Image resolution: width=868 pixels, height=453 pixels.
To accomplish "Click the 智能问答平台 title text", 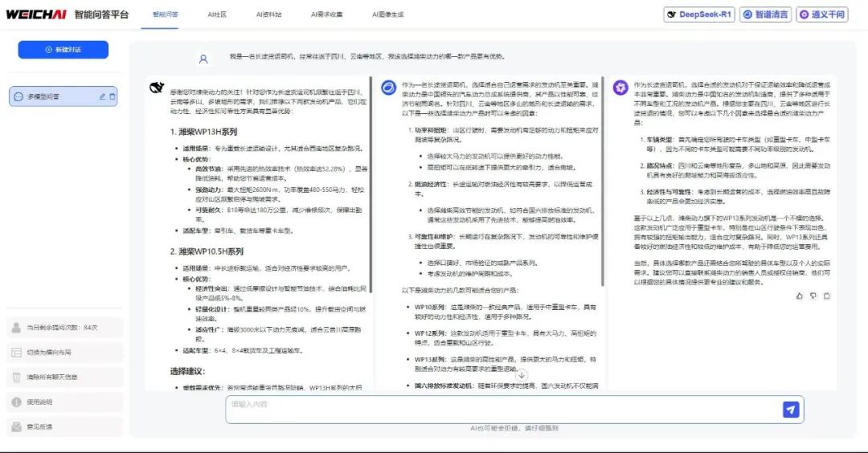I will click(x=102, y=14).
